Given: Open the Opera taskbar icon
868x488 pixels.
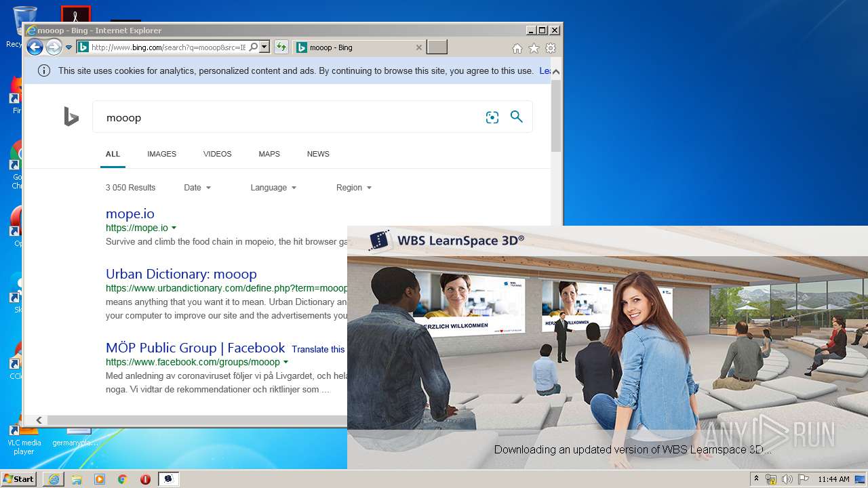Looking at the screenshot, I should coord(145,479).
